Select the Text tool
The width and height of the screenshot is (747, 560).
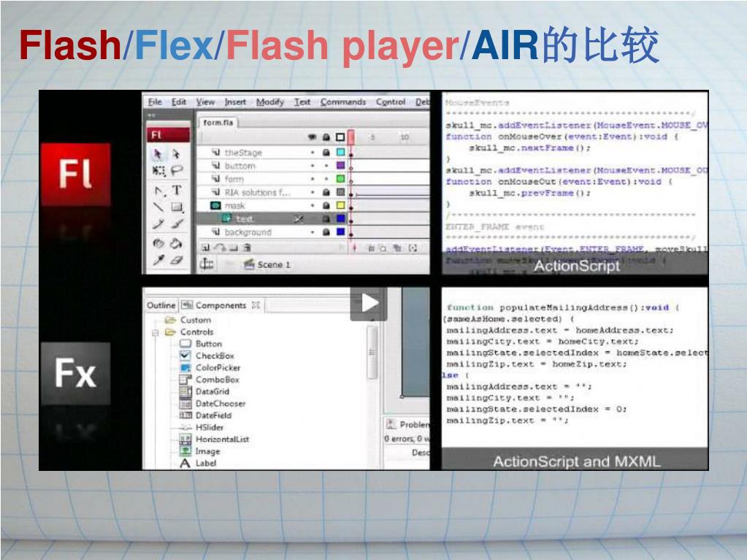pyautogui.click(x=177, y=190)
